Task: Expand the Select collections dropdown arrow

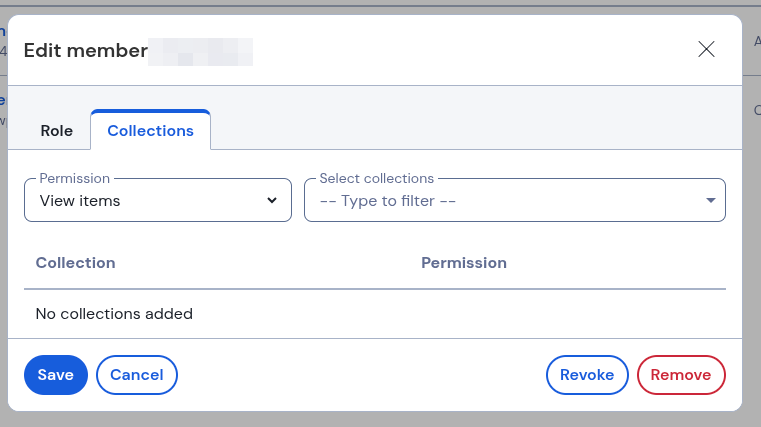Action: [711, 200]
